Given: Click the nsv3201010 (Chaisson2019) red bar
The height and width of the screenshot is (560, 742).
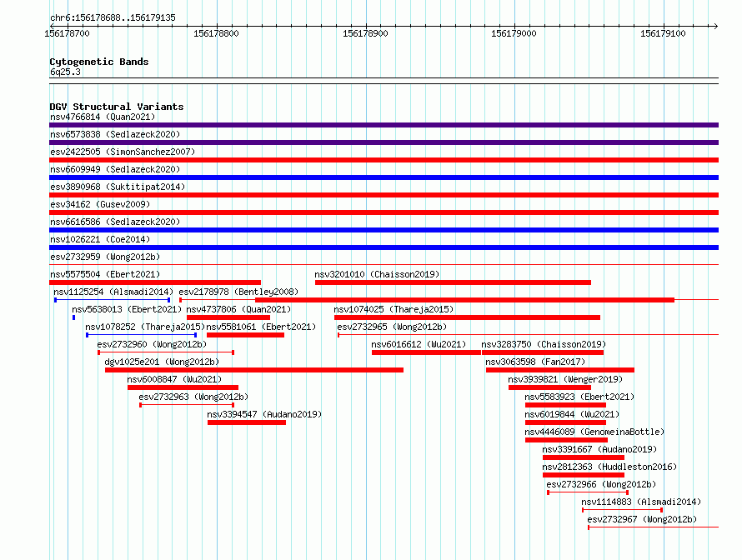Looking at the screenshot, I should pyautogui.click(x=453, y=282).
